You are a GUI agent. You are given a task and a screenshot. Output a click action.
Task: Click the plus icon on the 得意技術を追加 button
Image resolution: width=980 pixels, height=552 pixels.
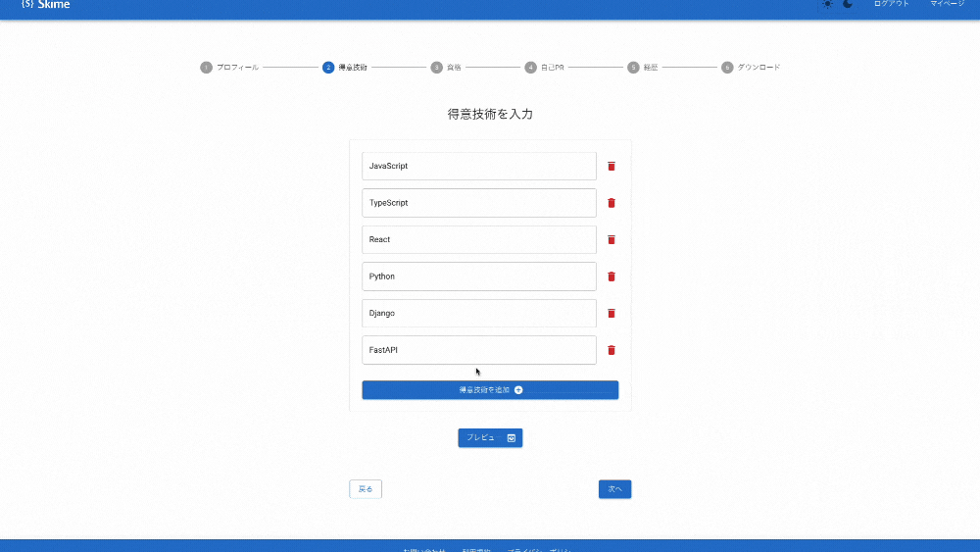point(518,390)
